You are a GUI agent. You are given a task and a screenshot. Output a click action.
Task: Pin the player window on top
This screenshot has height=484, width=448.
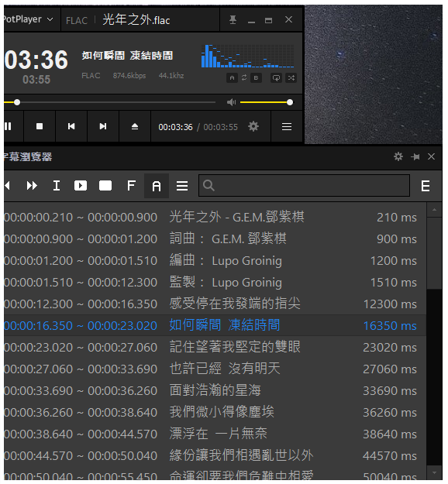(233, 20)
